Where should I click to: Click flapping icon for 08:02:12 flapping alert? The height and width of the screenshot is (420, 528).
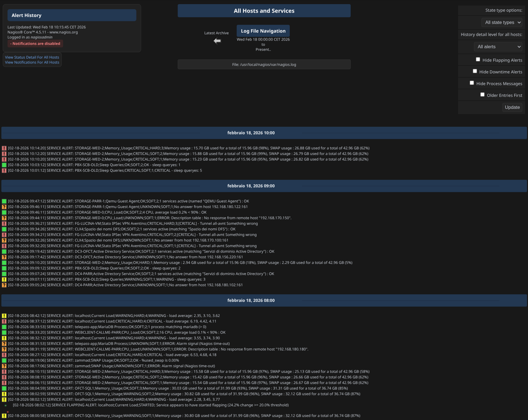pos(6,405)
